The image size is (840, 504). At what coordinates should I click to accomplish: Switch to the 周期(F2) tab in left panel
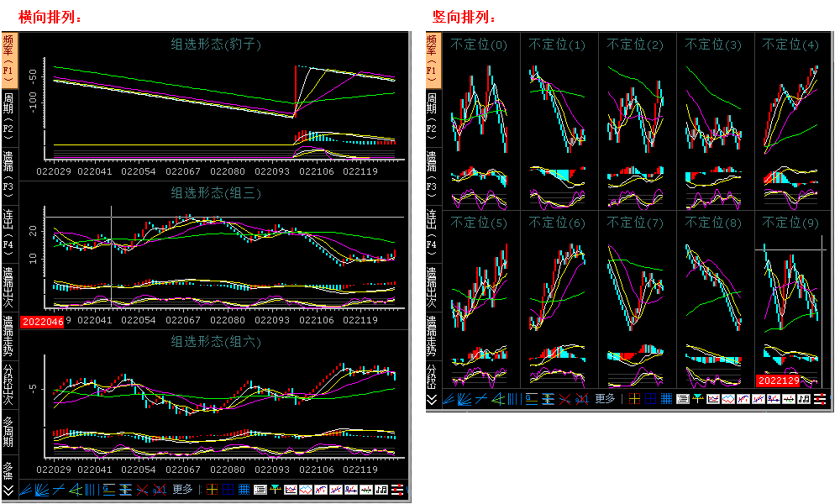coord(8,114)
